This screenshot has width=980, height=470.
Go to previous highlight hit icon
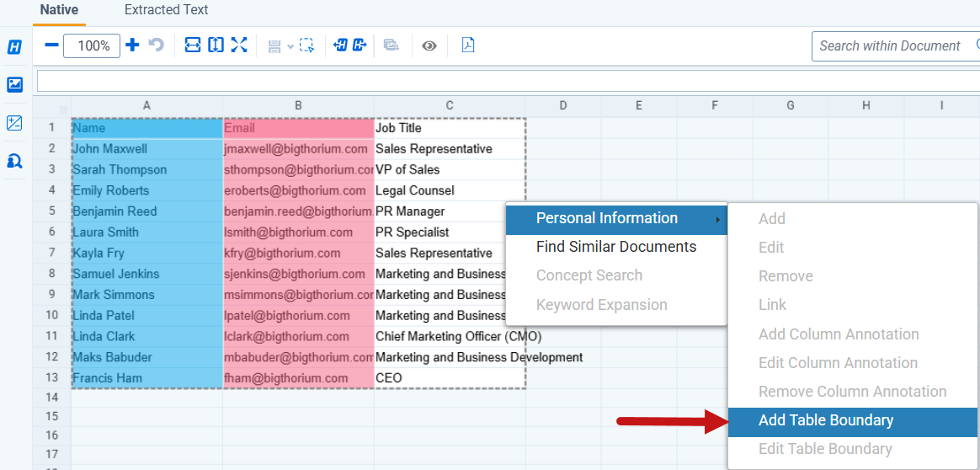(340, 45)
